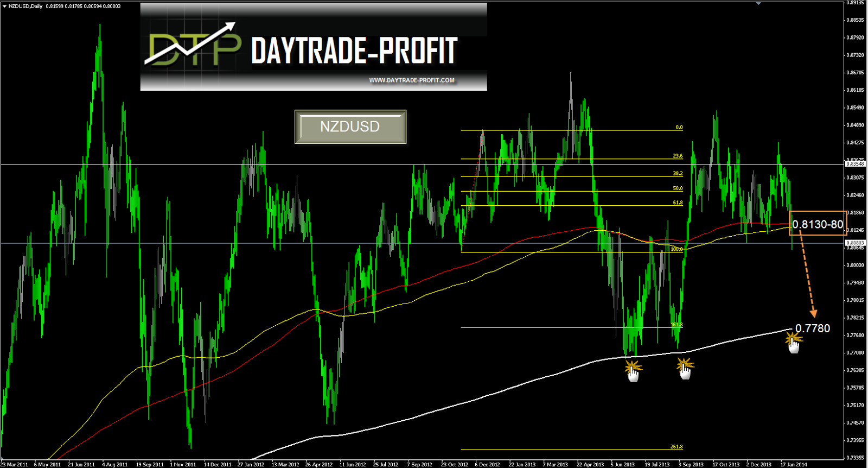Select the 261.8 Fibonacci level label
The height and width of the screenshot is (468, 868).
[x=676, y=447]
